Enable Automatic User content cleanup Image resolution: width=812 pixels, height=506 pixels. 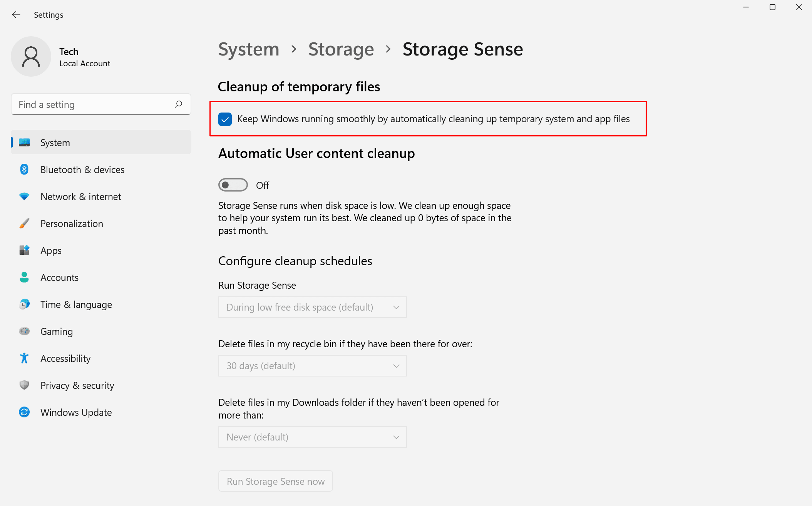click(x=233, y=185)
